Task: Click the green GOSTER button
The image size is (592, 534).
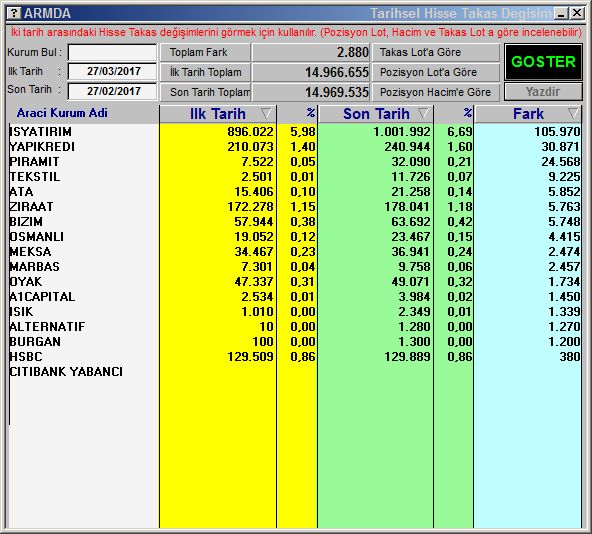Action: click(x=543, y=62)
